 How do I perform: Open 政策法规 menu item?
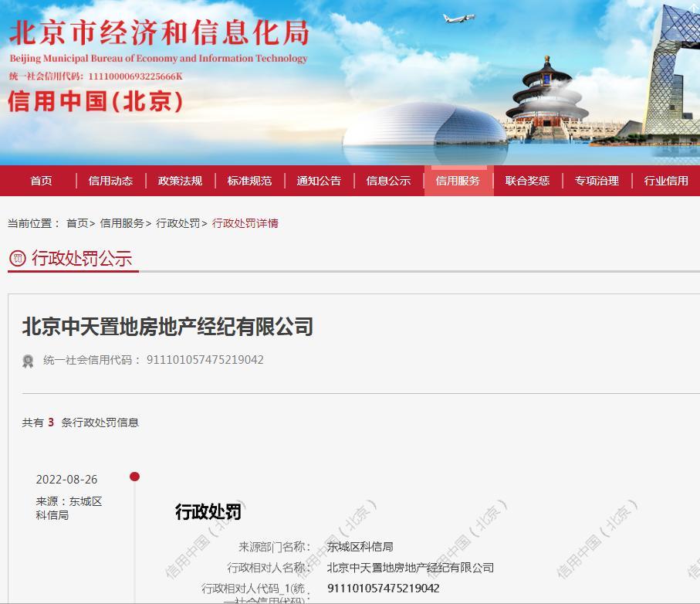coord(180,181)
